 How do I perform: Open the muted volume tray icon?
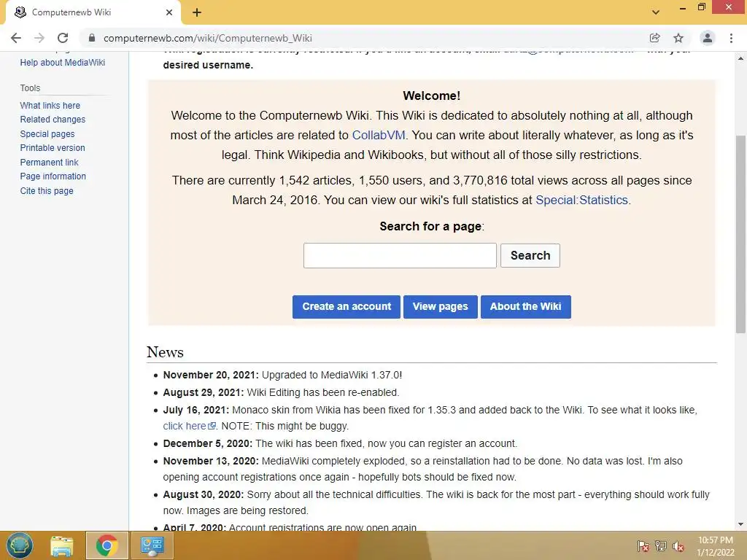pos(678,545)
